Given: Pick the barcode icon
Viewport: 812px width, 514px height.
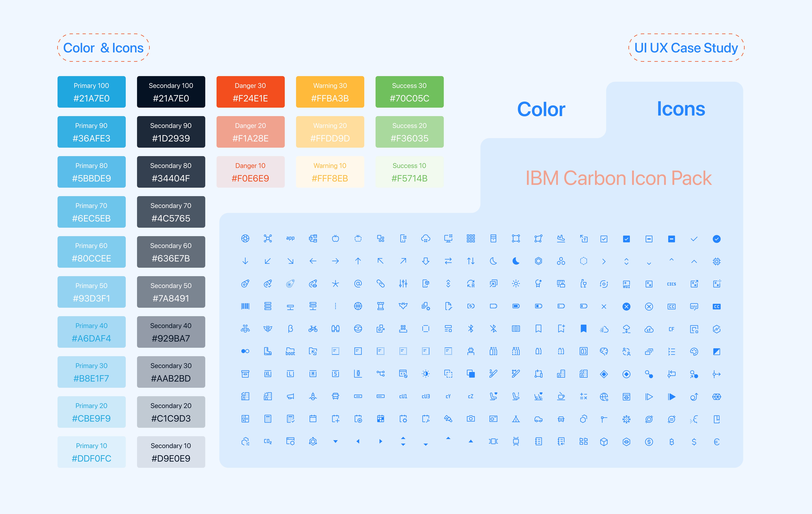Looking at the screenshot, I should click(245, 306).
